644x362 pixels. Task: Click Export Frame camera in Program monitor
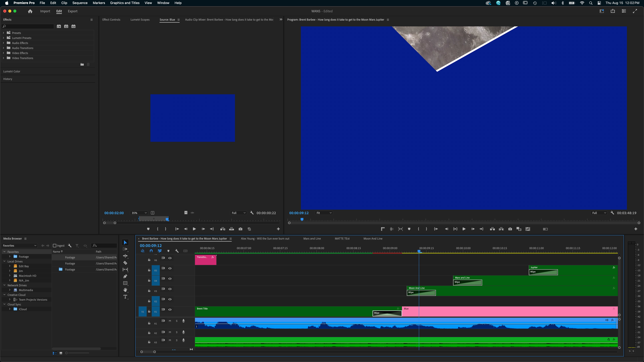[x=510, y=229]
